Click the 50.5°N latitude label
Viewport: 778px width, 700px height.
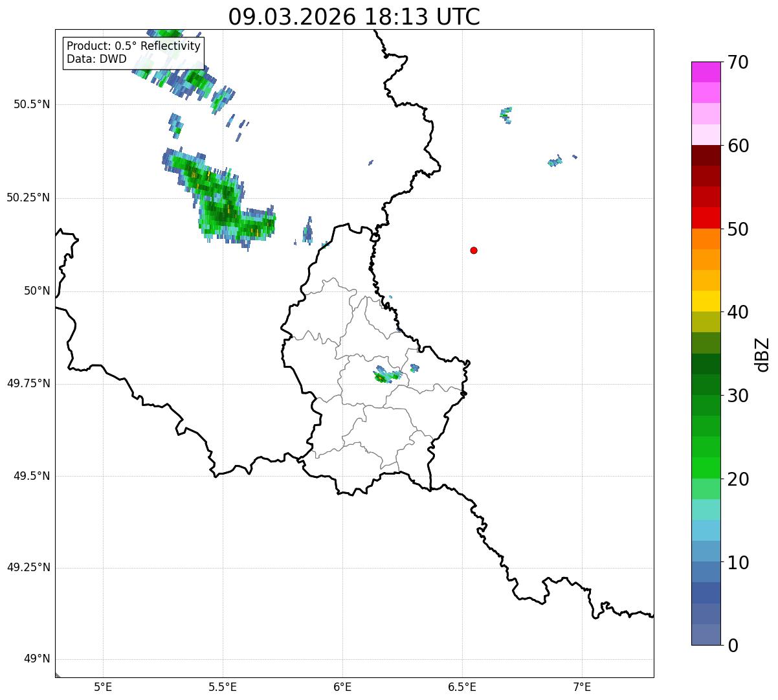tap(32, 104)
